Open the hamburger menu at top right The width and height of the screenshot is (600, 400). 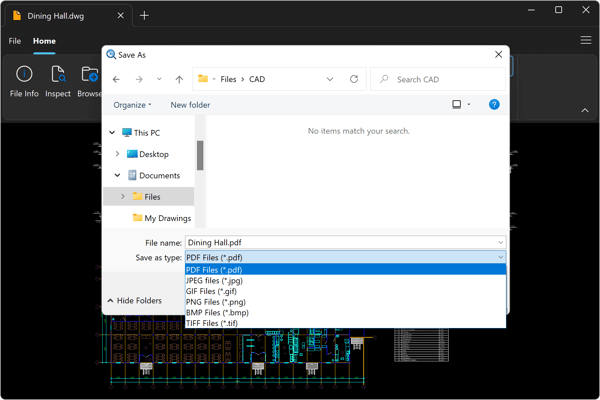[x=586, y=40]
